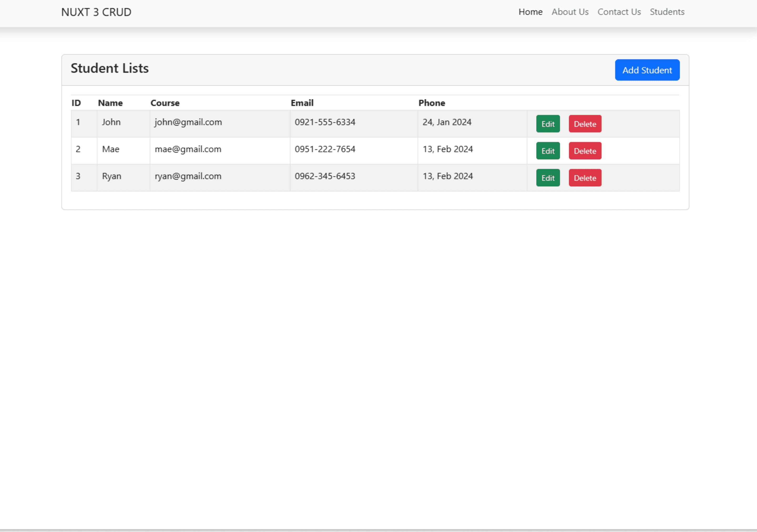Select the Home navigation tab
The height and width of the screenshot is (532, 757).
click(530, 12)
